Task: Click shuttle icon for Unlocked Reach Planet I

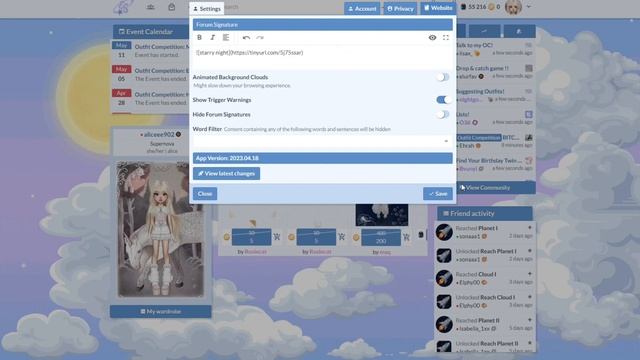Action: [x=444, y=256]
